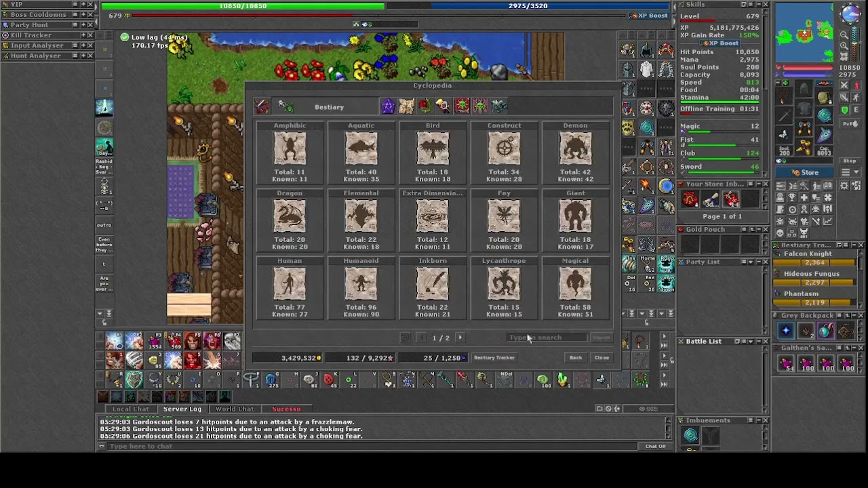Collapse the Party List panel
Screen dimensions: 868x488
[x=758, y=262]
